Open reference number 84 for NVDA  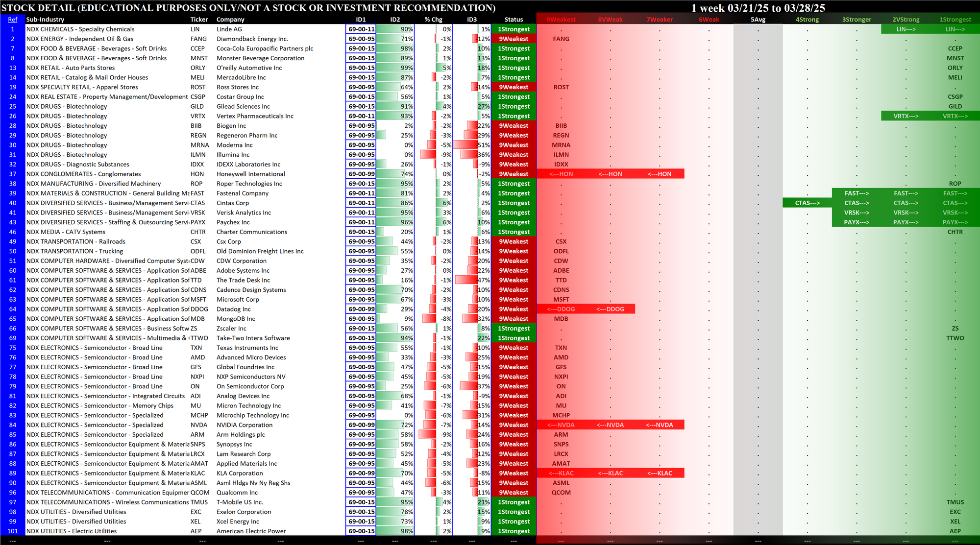pos(13,425)
